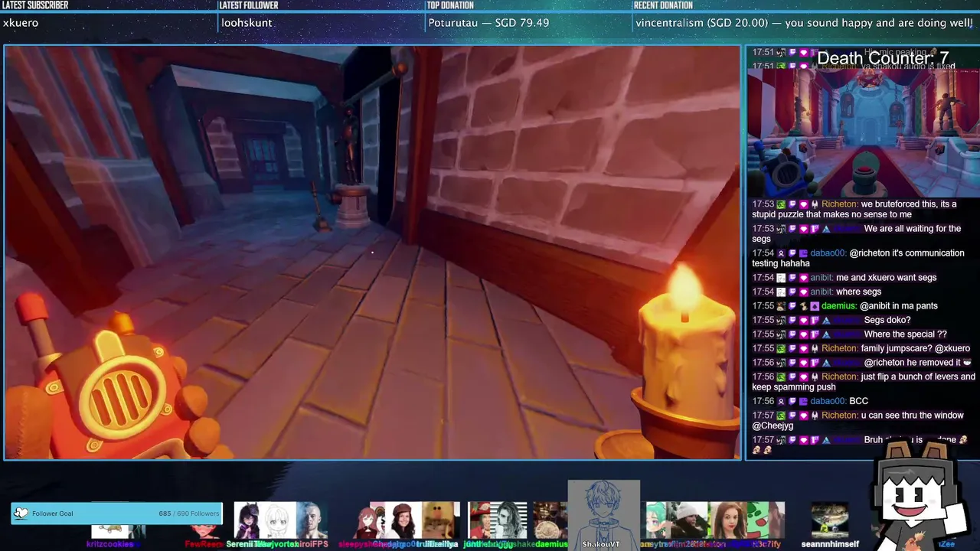Click the main gameplay video feed
This screenshot has width=980, height=551.
(x=373, y=253)
